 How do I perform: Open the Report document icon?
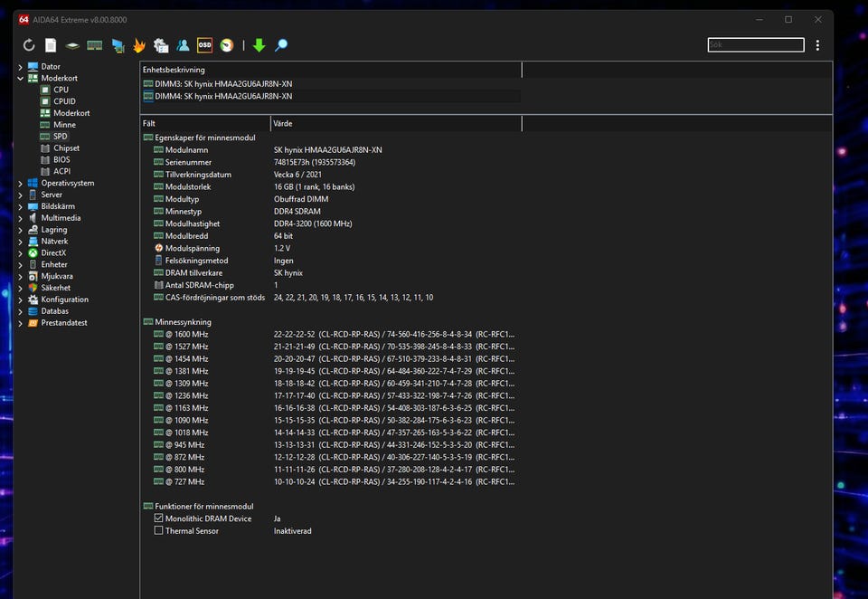[51, 45]
